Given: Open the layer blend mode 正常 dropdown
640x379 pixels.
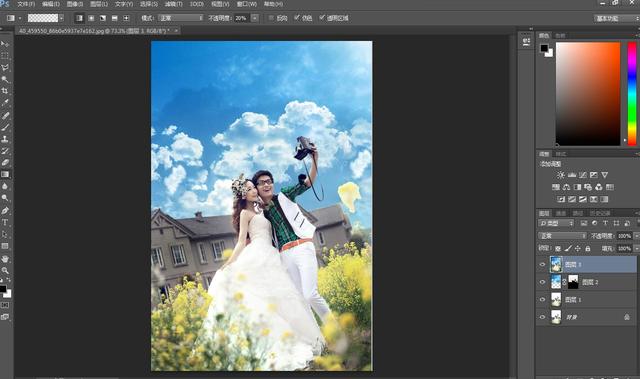Looking at the screenshot, I should 562,236.
